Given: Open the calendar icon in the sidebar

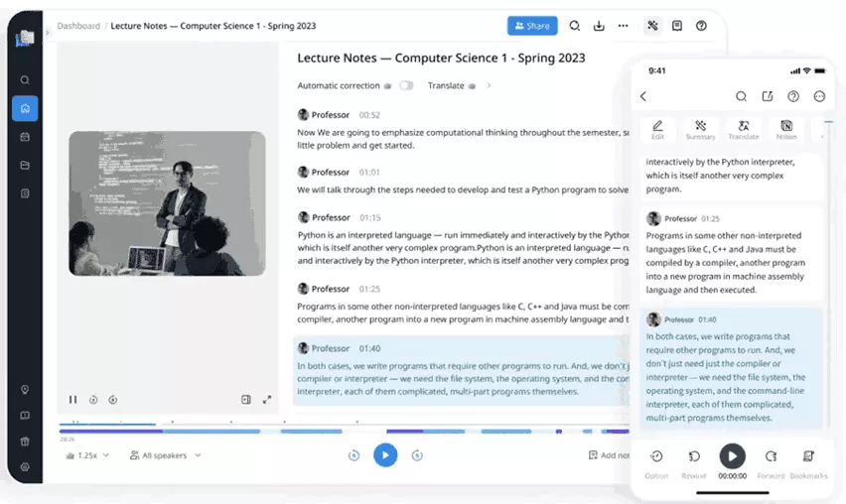Looking at the screenshot, I should [25, 137].
